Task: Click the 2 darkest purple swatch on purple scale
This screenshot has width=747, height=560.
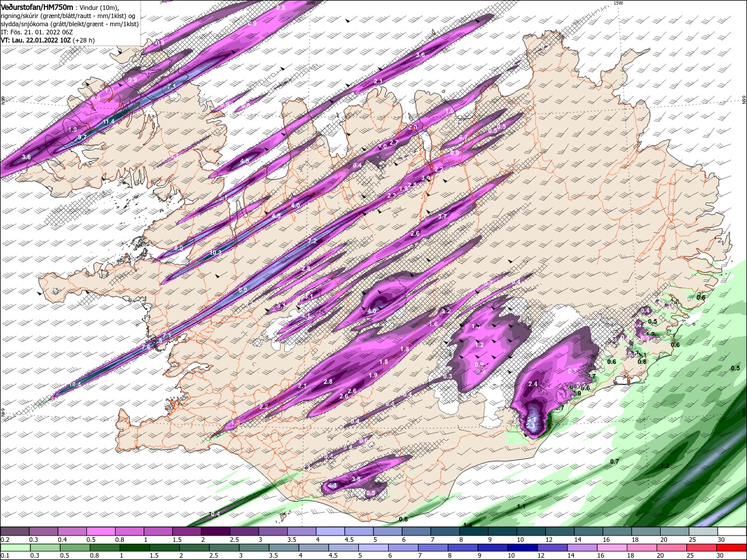Action: [x=215, y=531]
